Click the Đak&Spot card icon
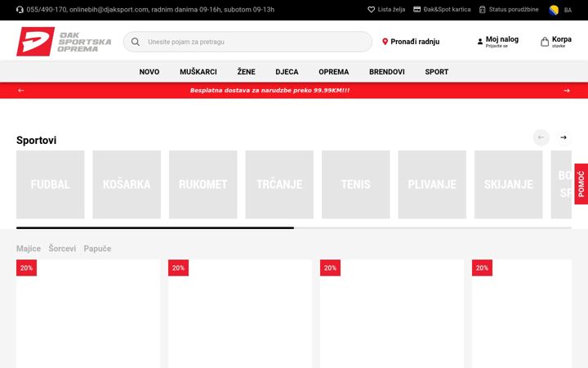Screen dimensions: 588x368 coord(416,9)
